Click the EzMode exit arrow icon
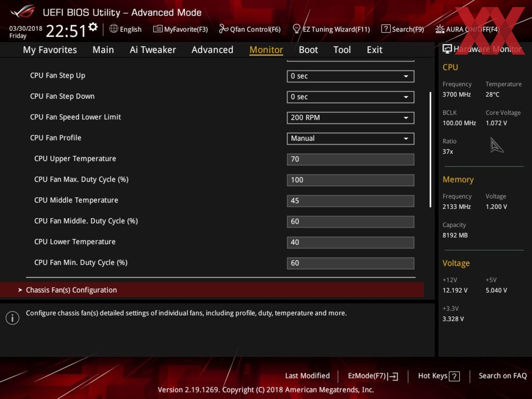532x399 pixels. [x=394, y=376]
